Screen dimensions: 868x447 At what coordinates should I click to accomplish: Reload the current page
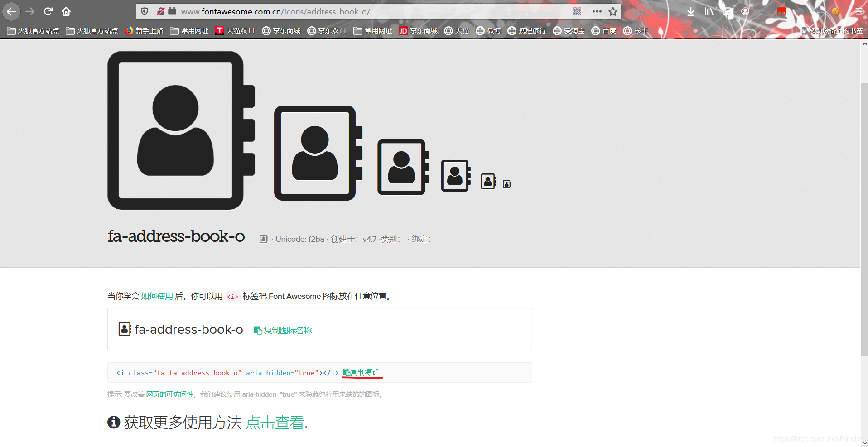[x=48, y=11]
